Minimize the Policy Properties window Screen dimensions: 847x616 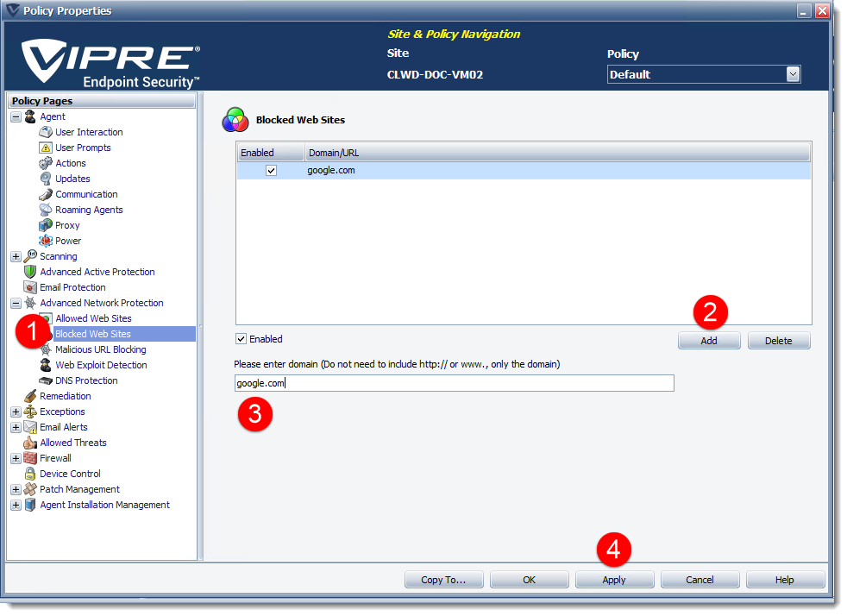804,11
